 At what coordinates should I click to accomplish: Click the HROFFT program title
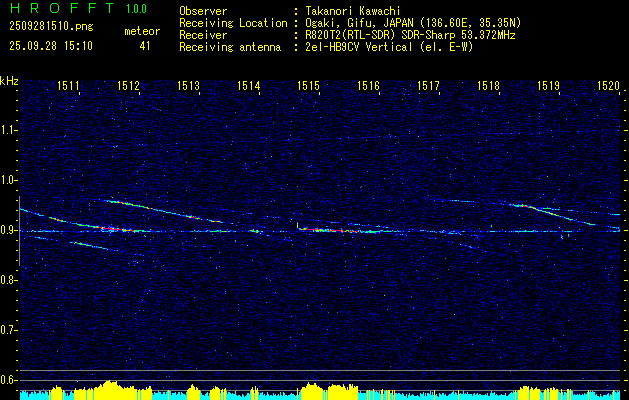(62, 8)
